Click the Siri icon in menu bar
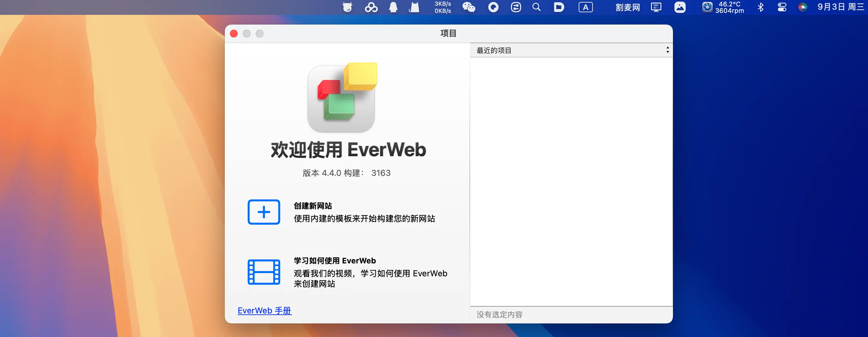Viewport: 868px width, 337px height. coord(803,7)
